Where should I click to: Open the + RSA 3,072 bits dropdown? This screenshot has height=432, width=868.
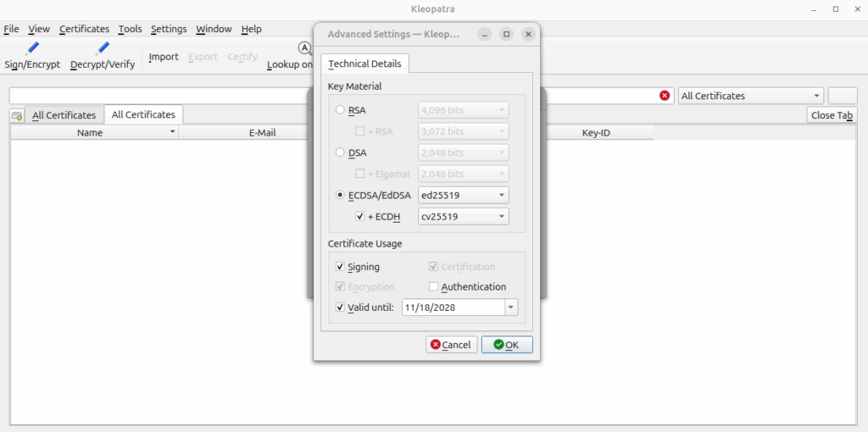(464, 131)
